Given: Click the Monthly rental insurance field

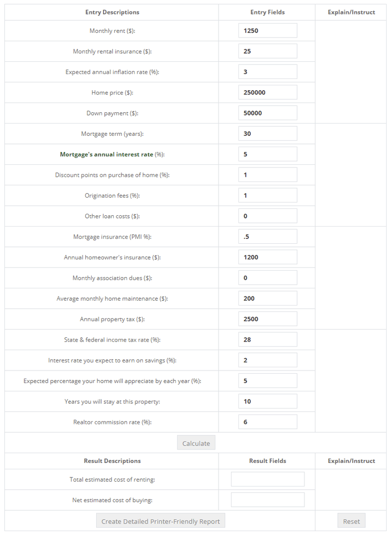Looking at the screenshot, I should (x=267, y=50).
